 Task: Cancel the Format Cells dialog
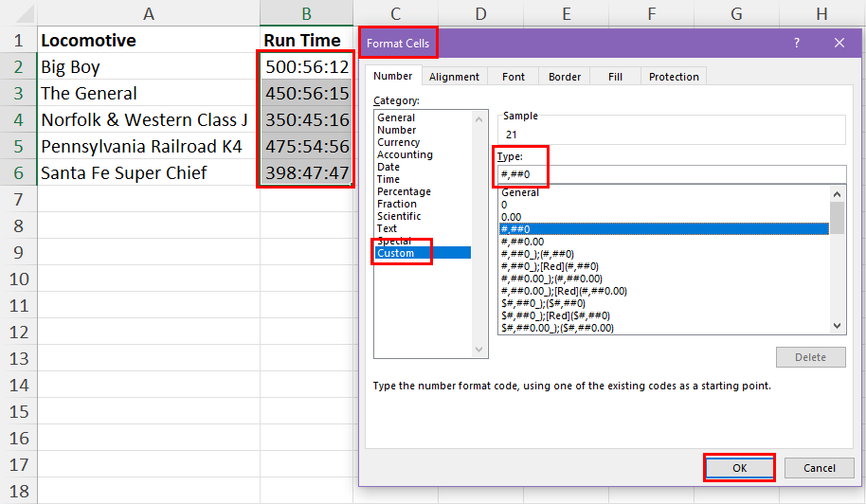tap(819, 468)
